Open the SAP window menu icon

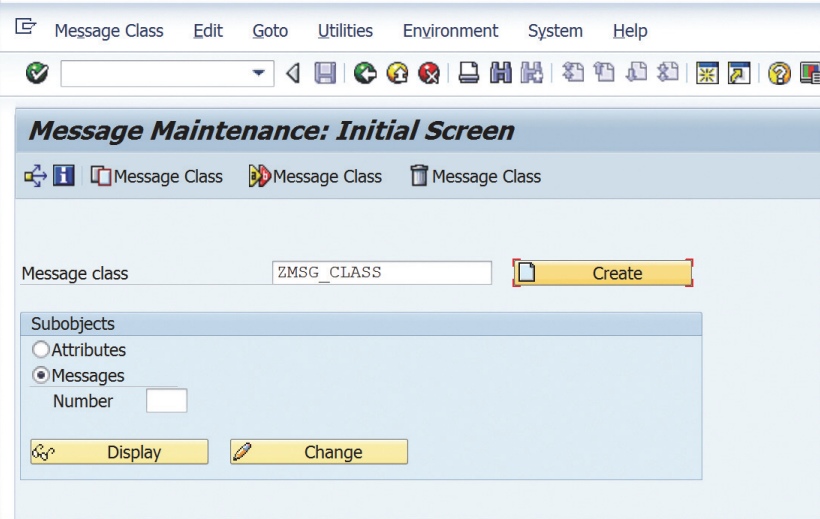25,26
